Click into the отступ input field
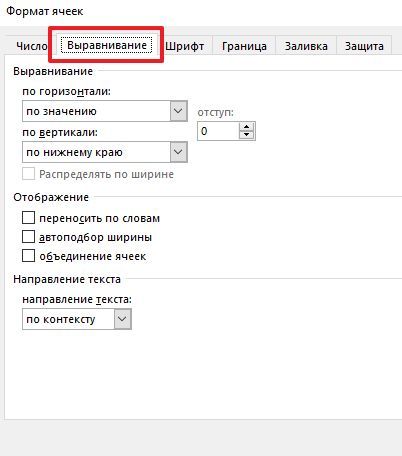This screenshot has width=402, height=456. tap(218, 131)
